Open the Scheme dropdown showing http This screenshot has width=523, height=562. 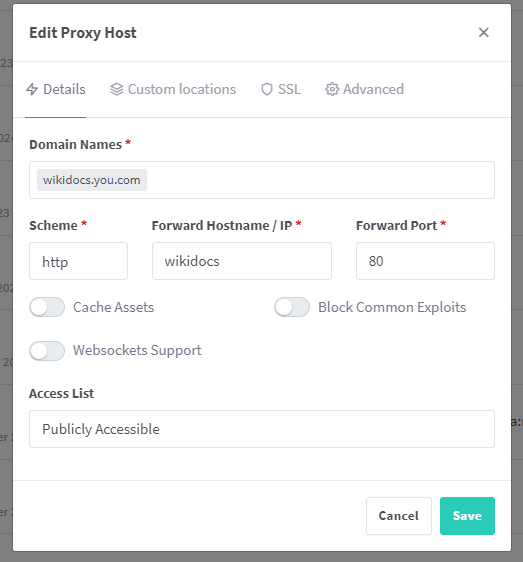[x=79, y=261]
